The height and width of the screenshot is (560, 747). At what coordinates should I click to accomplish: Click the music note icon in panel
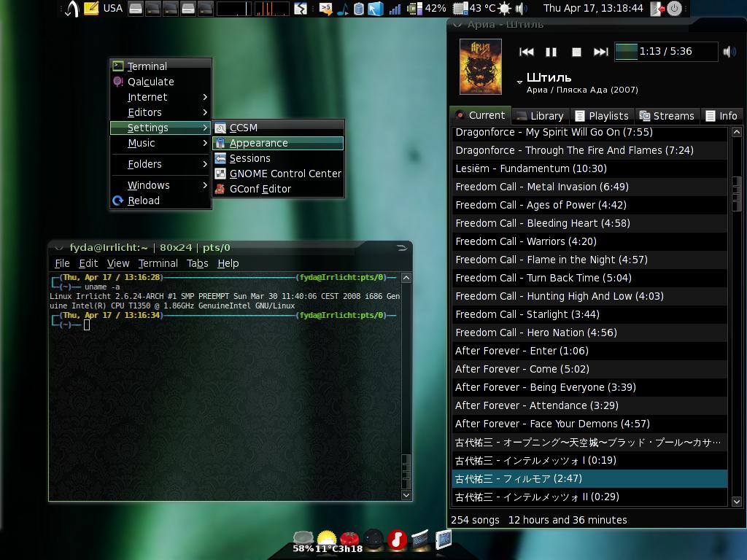(343, 9)
